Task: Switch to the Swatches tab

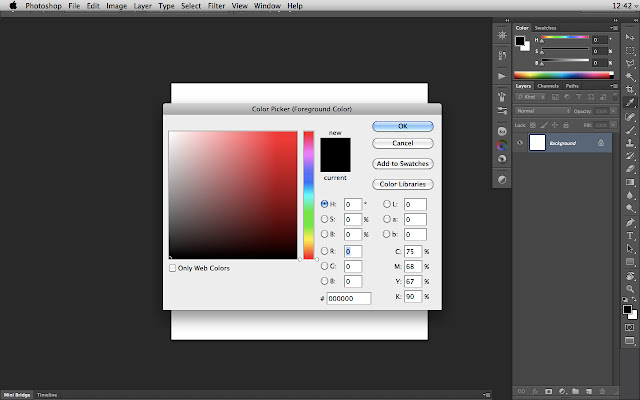Action: click(x=545, y=28)
